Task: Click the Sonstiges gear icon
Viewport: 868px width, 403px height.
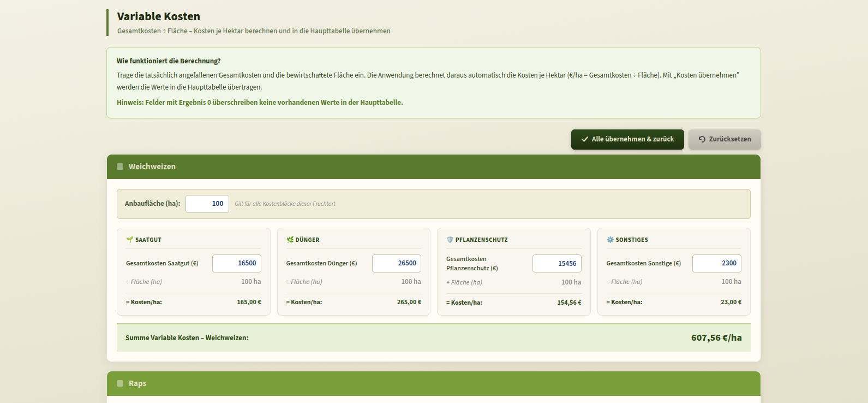Action: 610,240
